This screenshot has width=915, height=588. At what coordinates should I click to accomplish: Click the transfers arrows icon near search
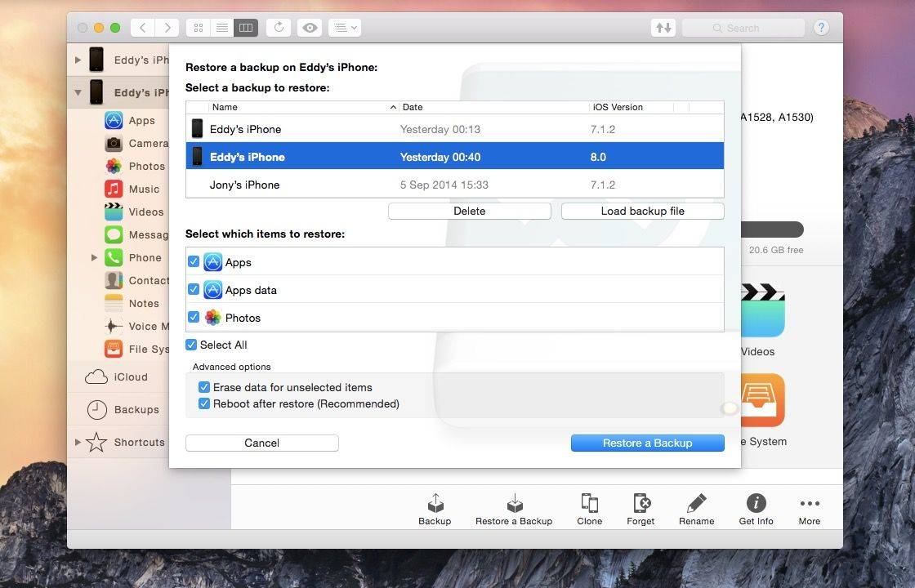[x=663, y=28]
